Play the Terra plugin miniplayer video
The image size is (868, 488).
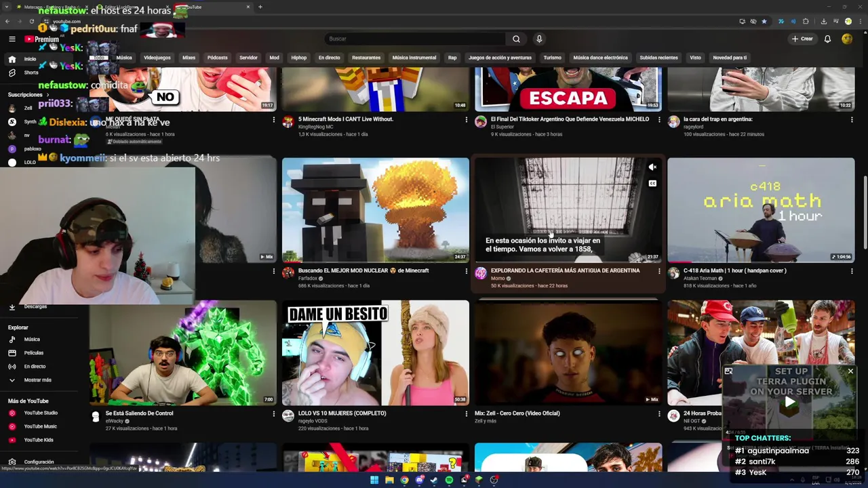tap(789, 402)
